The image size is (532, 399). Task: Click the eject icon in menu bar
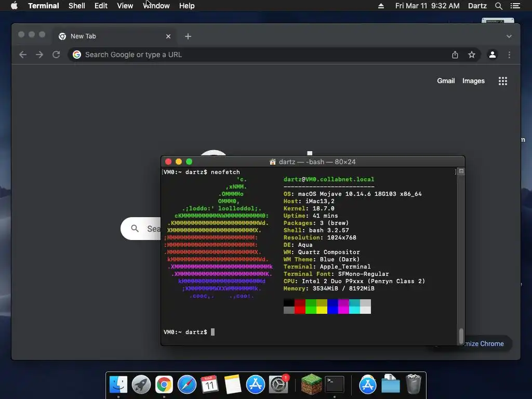pyautogui.click(x=381, y=6)
